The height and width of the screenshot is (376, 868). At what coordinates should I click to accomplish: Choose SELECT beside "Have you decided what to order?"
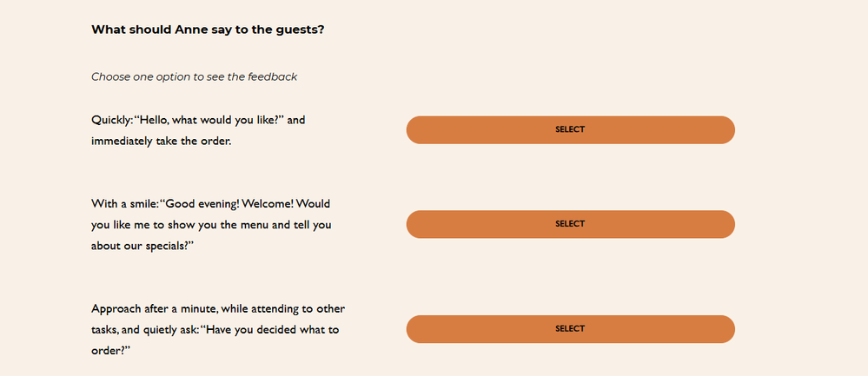point(570,329)
